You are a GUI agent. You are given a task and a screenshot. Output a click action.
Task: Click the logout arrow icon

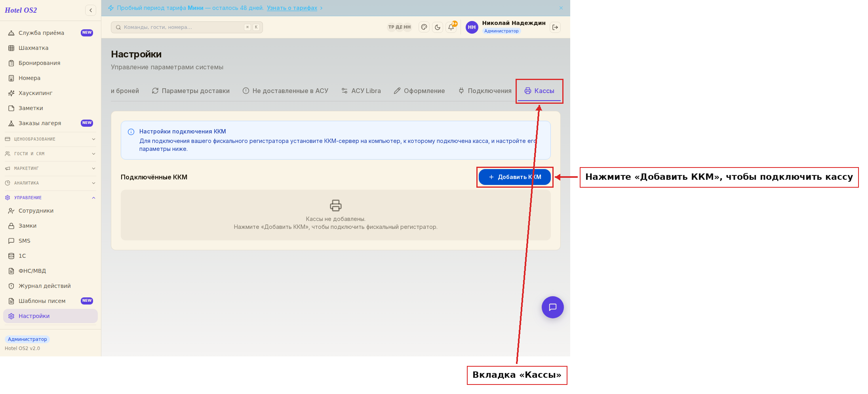[x=555, y=27]
